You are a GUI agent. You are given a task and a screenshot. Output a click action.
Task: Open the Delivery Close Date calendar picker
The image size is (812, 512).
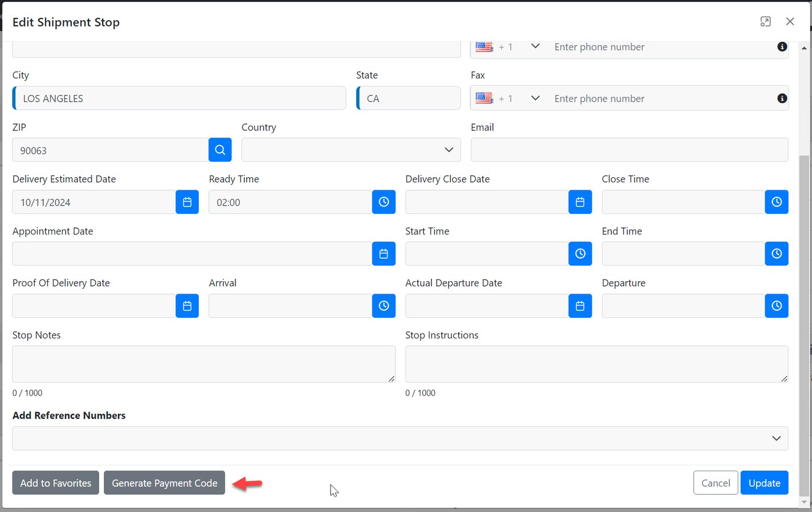(580, 202)
